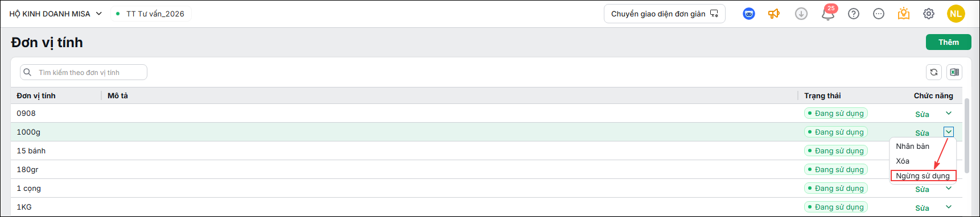Click the orange megaphone announcements icon

pos(774,14)
